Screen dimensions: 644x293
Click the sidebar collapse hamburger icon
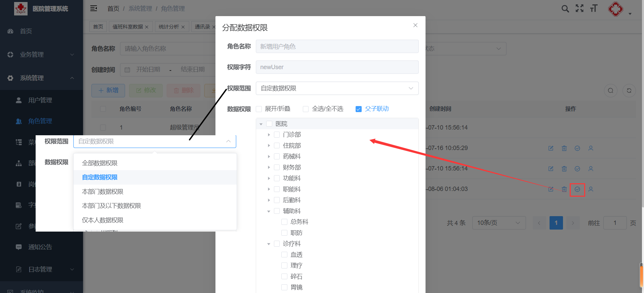(94, 8)
